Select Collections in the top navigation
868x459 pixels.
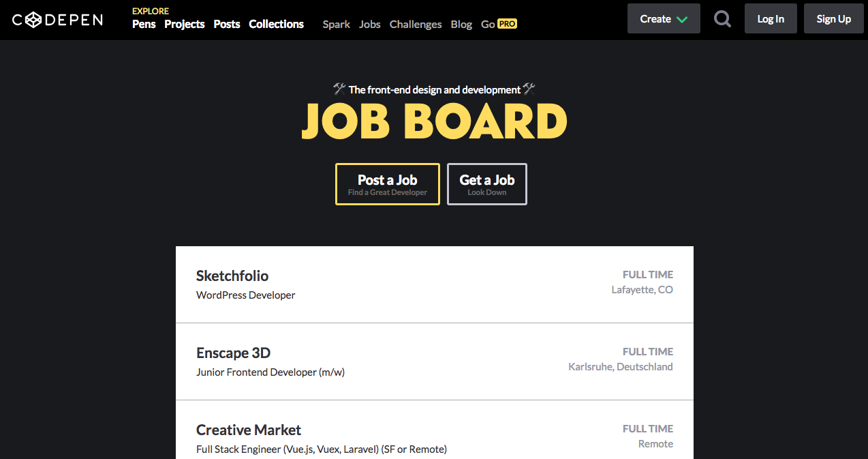pos(276,24)
